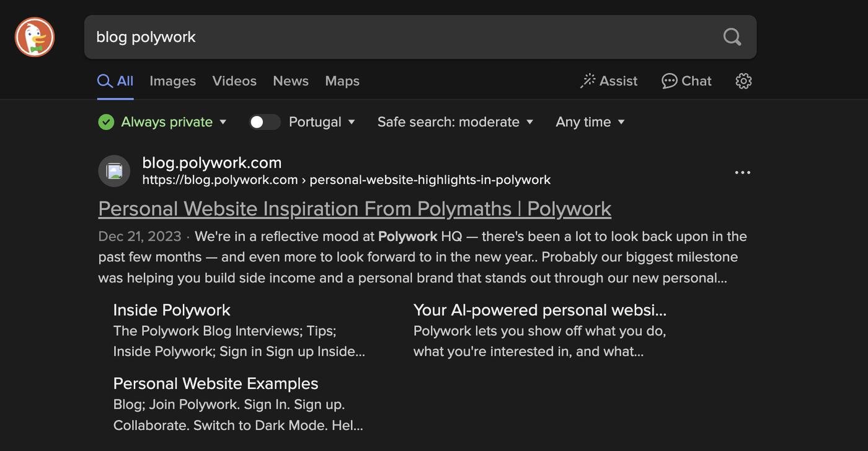Screen dimensions: 868x451
Task: Click the Dec 21, 2023 result date
Action: [139, 237]
